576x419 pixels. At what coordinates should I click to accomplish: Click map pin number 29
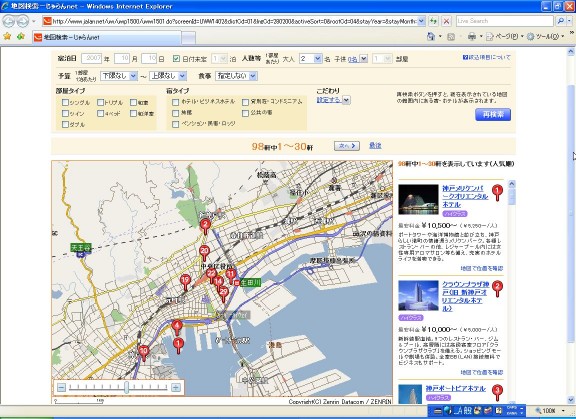223,293
